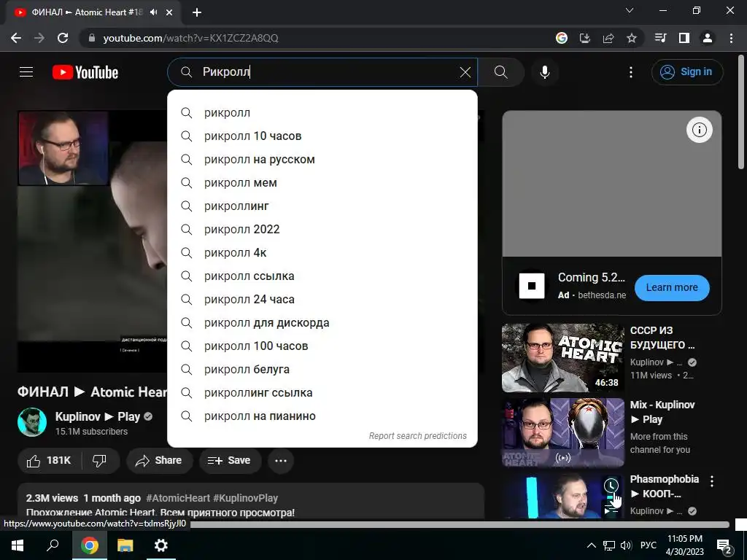This screenshot has width=747, height=560.
Task: Open the YouTube guide hamburger menu
Action: pos(26,72)
